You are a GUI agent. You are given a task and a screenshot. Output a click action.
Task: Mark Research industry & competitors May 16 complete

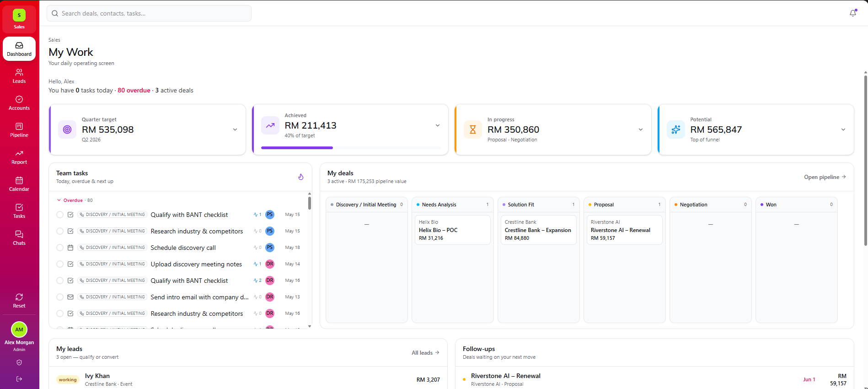[x=60, y=313]
